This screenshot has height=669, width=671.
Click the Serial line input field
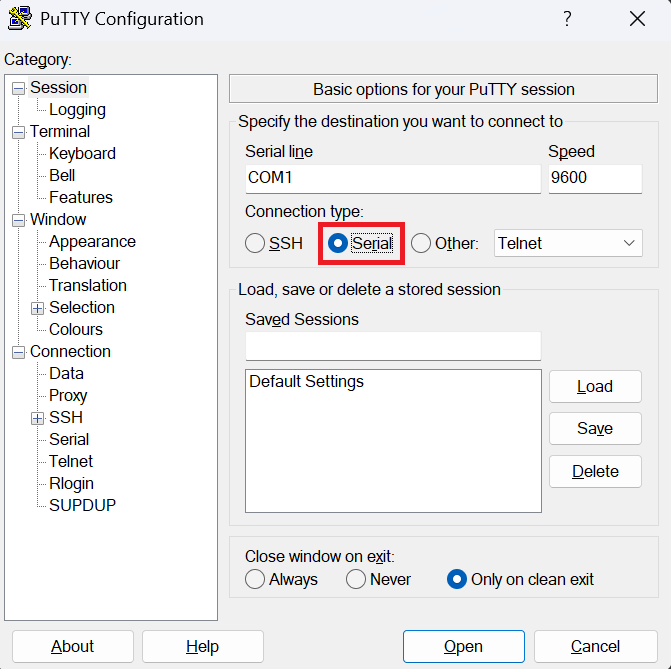392,179
